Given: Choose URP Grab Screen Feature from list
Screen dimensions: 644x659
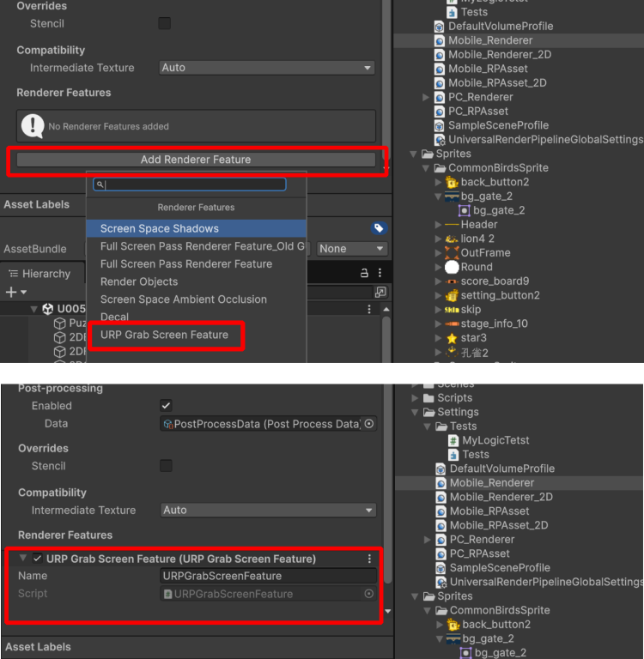Looking at the screenshot, I should point(164,335).
